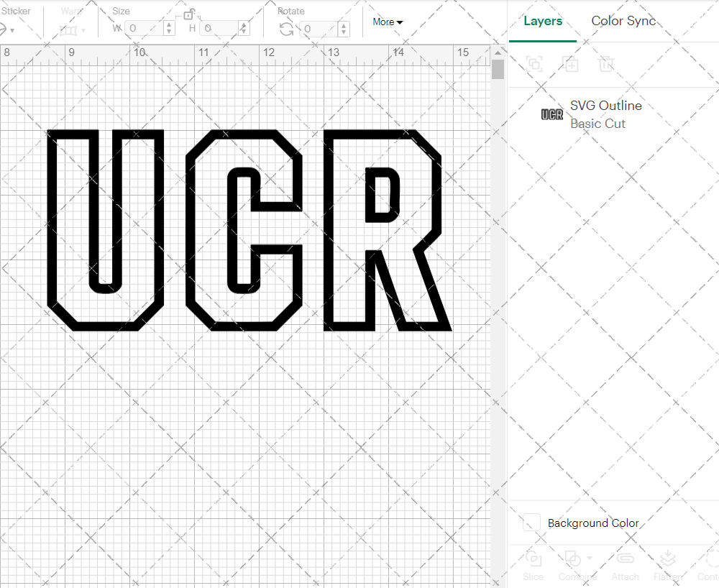Click the Sticker label button
The width and height of the screenshot is (719, 588).
(17, 10)
